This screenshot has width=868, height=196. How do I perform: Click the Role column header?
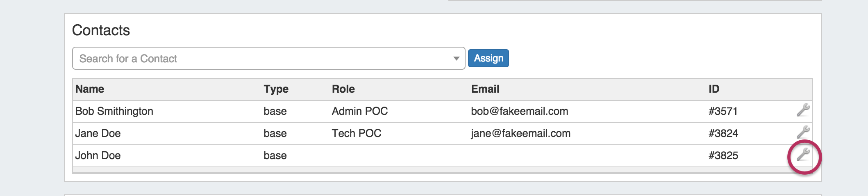tap(343, 89)
